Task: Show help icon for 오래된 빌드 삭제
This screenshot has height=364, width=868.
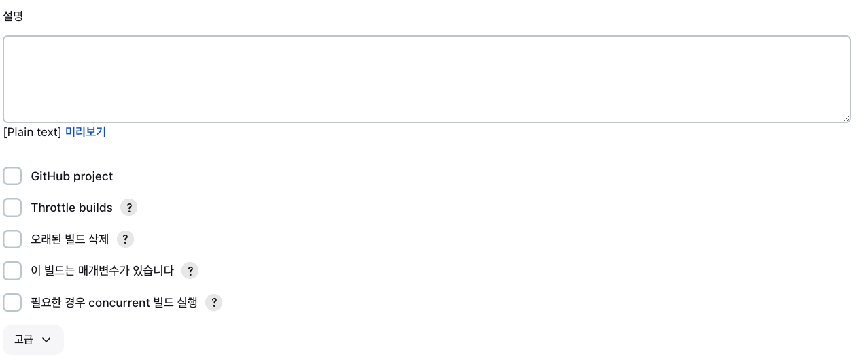Action: (x=125, y=239)
